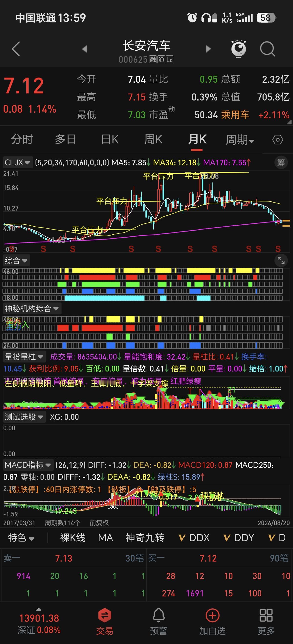Tap the 2026/08/20 end date
293x644 pixels.
point(273,523)
